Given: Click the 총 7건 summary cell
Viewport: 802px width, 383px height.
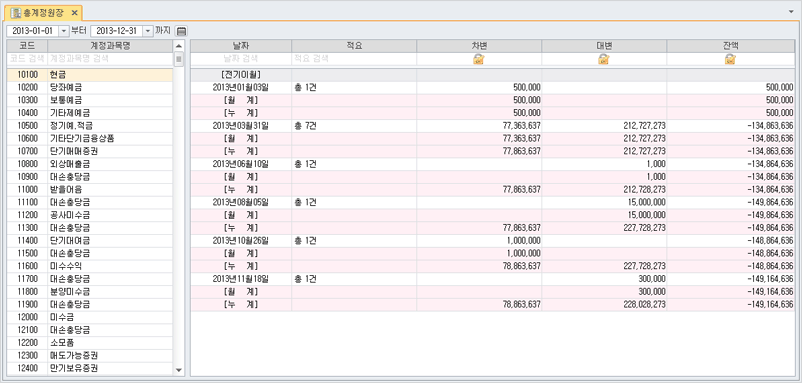Looking at the screenshot, I should click(x=354, y=126).
